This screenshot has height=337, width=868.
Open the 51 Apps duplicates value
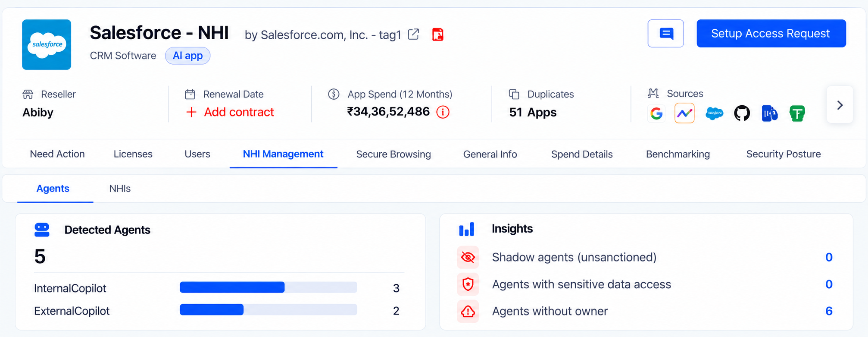[x=533, y=112]
